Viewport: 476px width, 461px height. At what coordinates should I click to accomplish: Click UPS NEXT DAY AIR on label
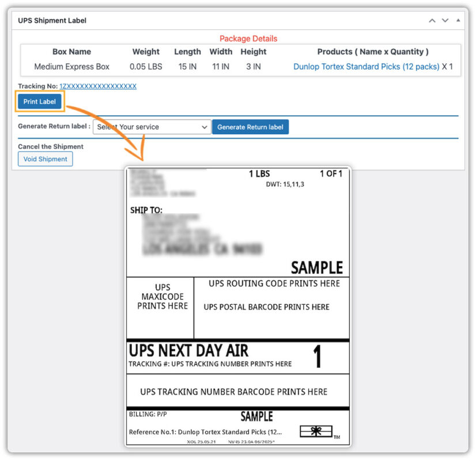(188, 350)
